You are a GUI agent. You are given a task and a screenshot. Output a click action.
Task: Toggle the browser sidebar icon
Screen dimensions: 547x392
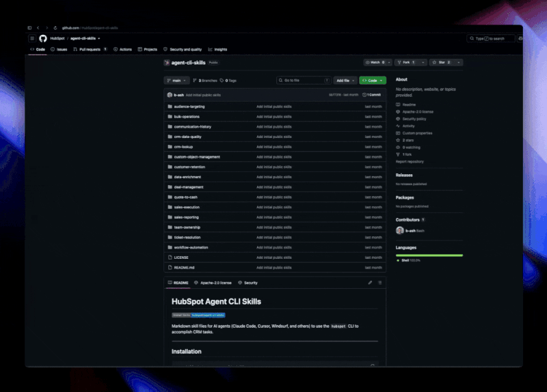29,28
